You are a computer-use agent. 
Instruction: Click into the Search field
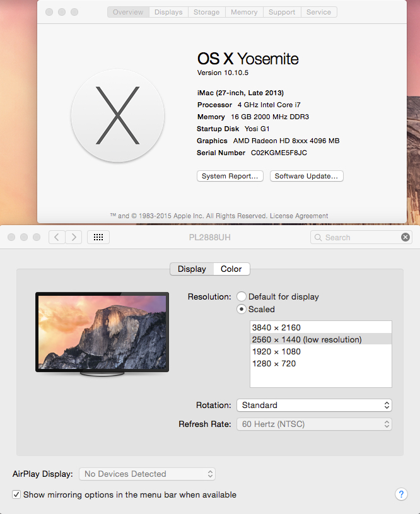[361, 237]
